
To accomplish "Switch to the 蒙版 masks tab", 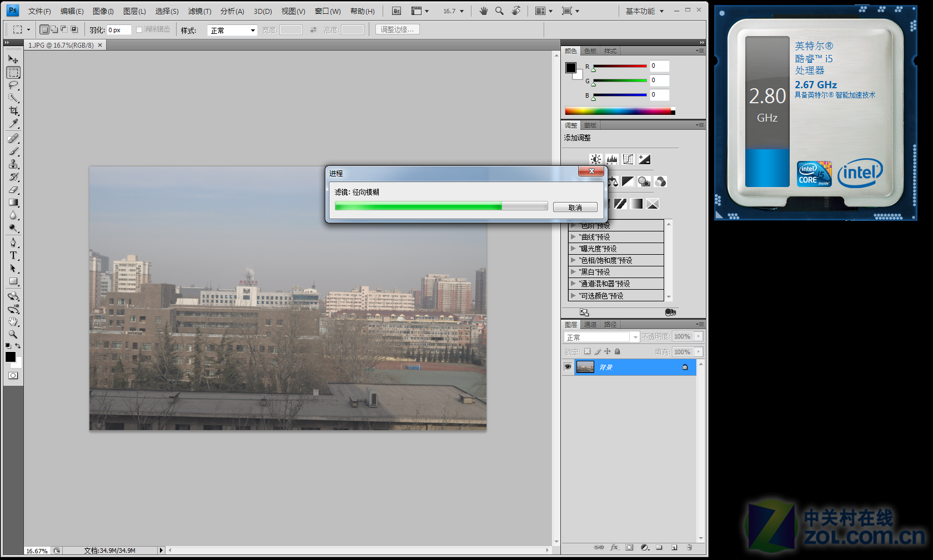I will (x=590, y=125).
